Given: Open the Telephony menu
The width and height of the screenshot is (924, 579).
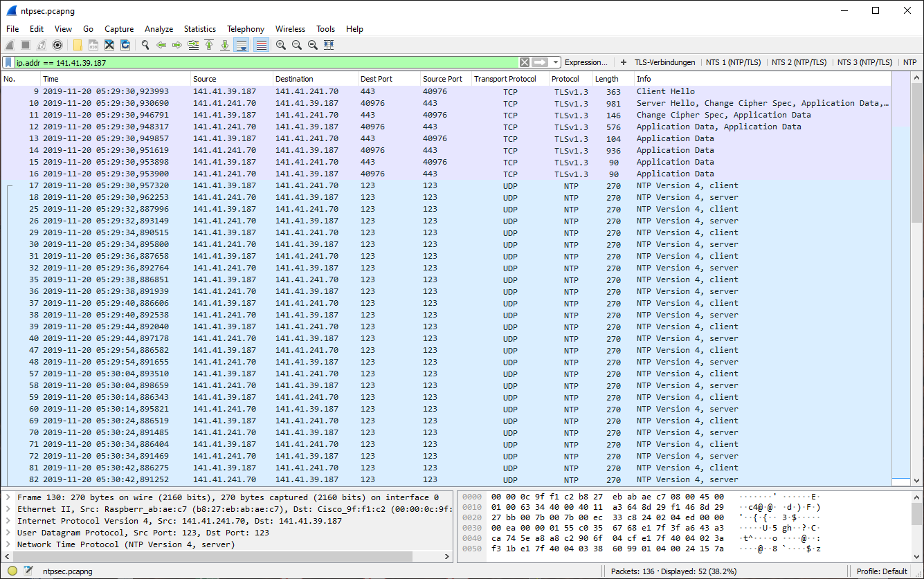Looking at the screenshot, I should click(x=246, y=29).
